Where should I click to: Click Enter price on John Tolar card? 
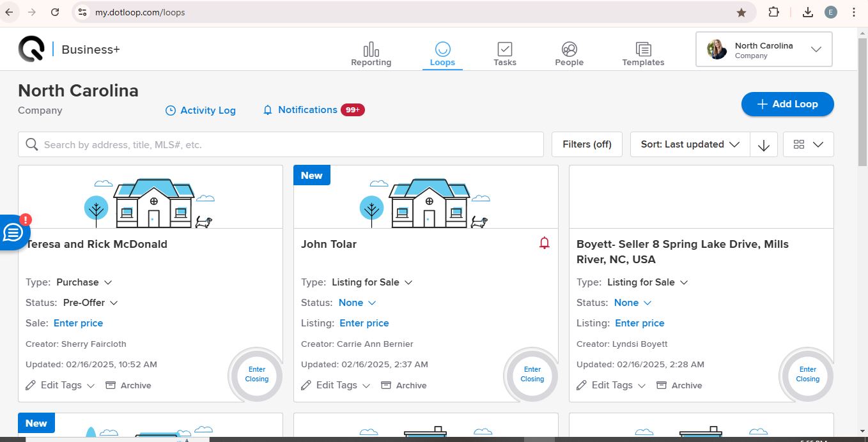tap(364, 323)
